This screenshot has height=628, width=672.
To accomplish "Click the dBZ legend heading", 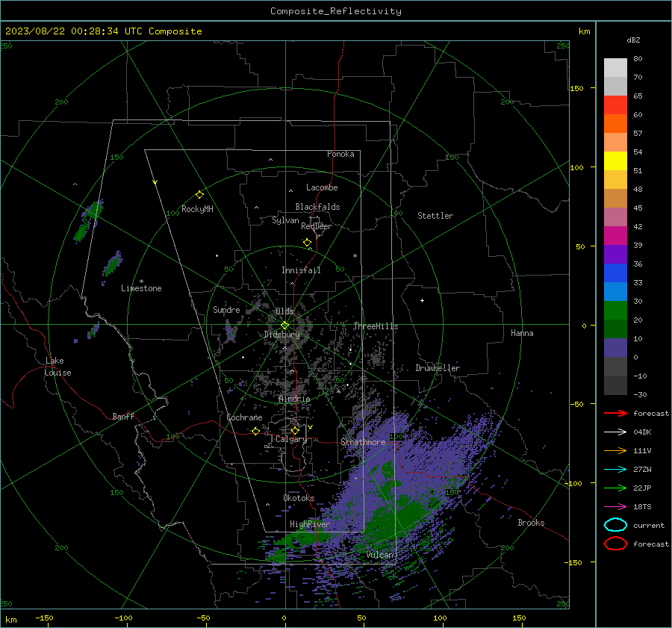I will click(x=633, y=40).
